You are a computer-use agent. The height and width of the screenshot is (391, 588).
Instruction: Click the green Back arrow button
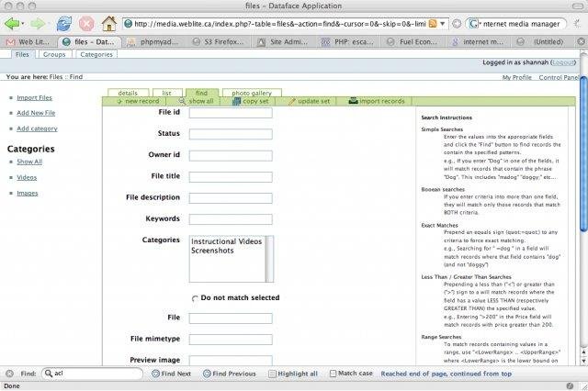click(x=12, y=24)
